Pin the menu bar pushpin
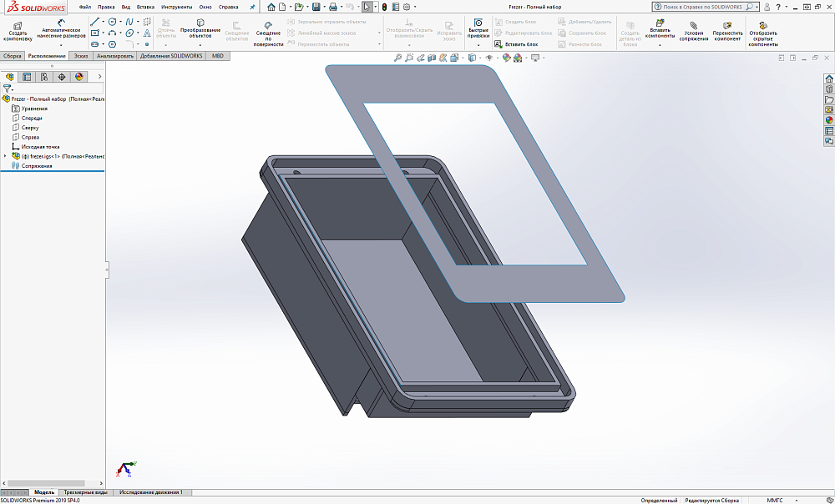 (x=253, y=7)
